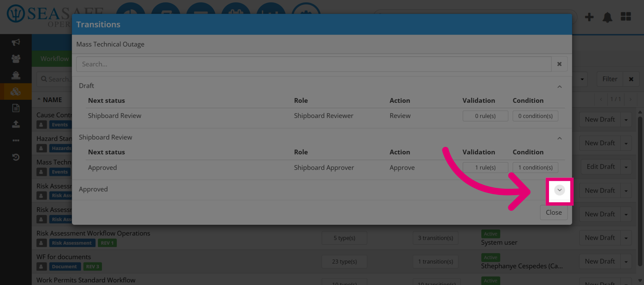Open dropdown beside WF for documents New Draft
The width and height of the screenshot is (644, 285).
pos(626,262)
